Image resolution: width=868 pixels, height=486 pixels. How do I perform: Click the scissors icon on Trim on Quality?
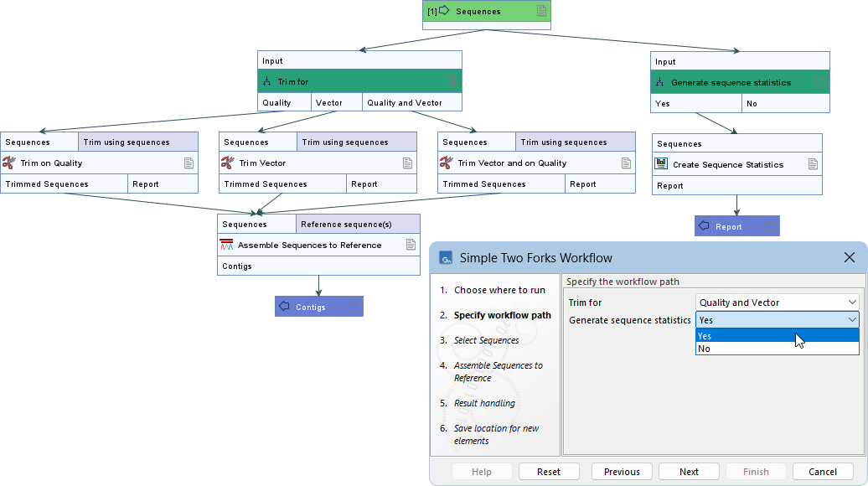point(9,163)
